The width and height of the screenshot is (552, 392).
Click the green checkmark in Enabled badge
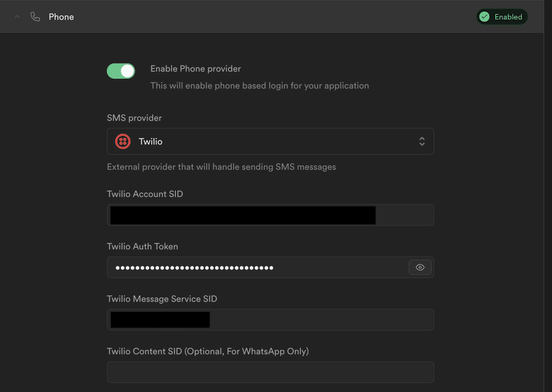tap(484, 17)
